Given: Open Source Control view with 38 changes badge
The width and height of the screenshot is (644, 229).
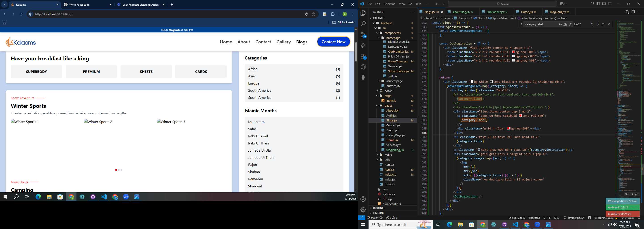Looking at the screenshot, I should point(363,35).
